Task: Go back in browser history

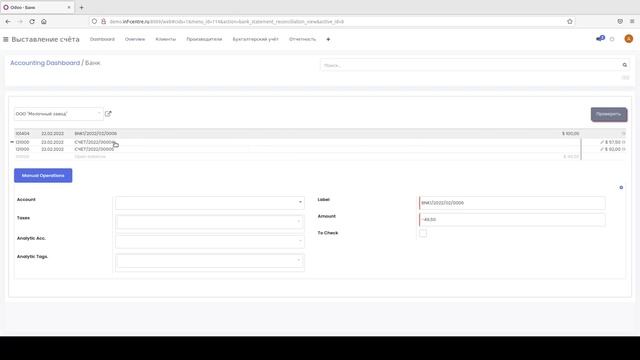Action: [x=8, y=21]
